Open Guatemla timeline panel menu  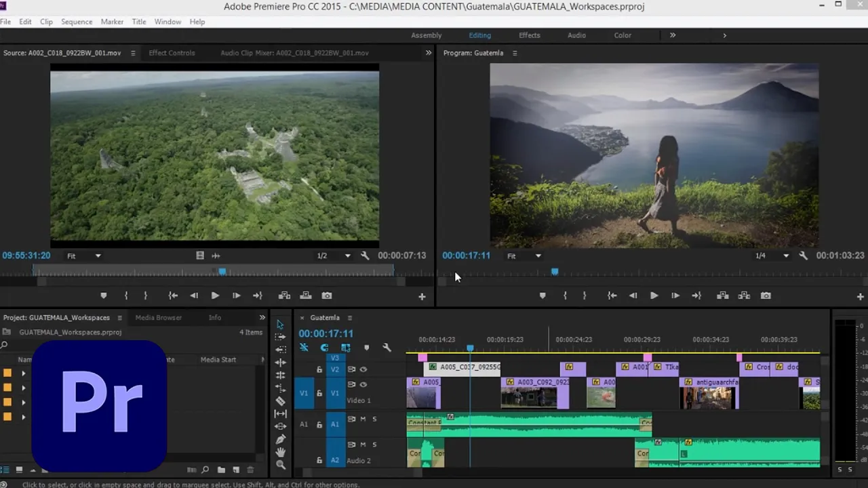point(350,317)
